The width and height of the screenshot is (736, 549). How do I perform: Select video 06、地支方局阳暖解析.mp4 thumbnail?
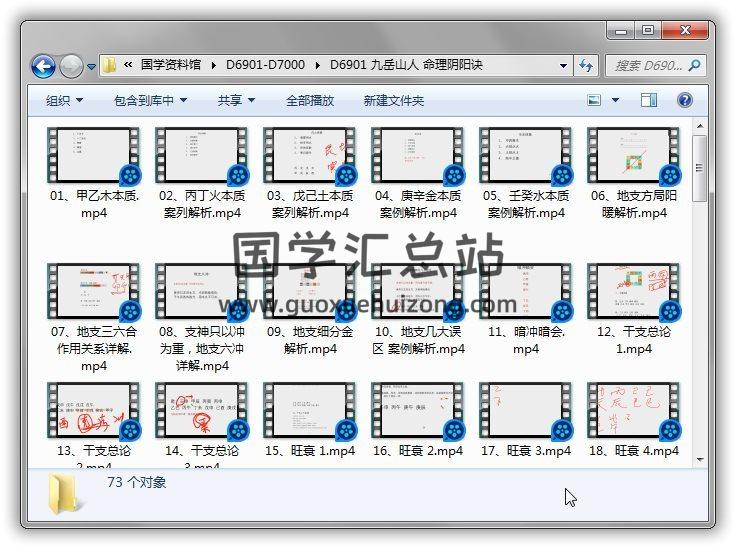pos(633,155)
